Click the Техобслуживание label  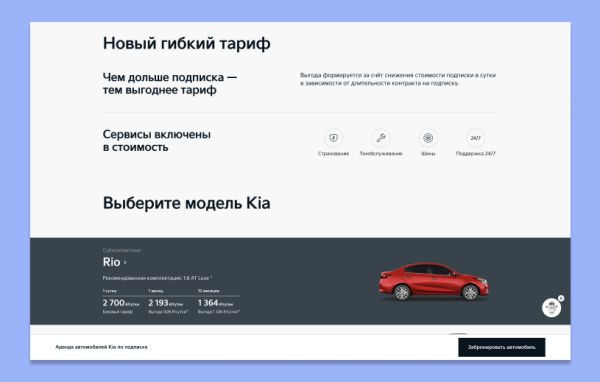point(381,153)
